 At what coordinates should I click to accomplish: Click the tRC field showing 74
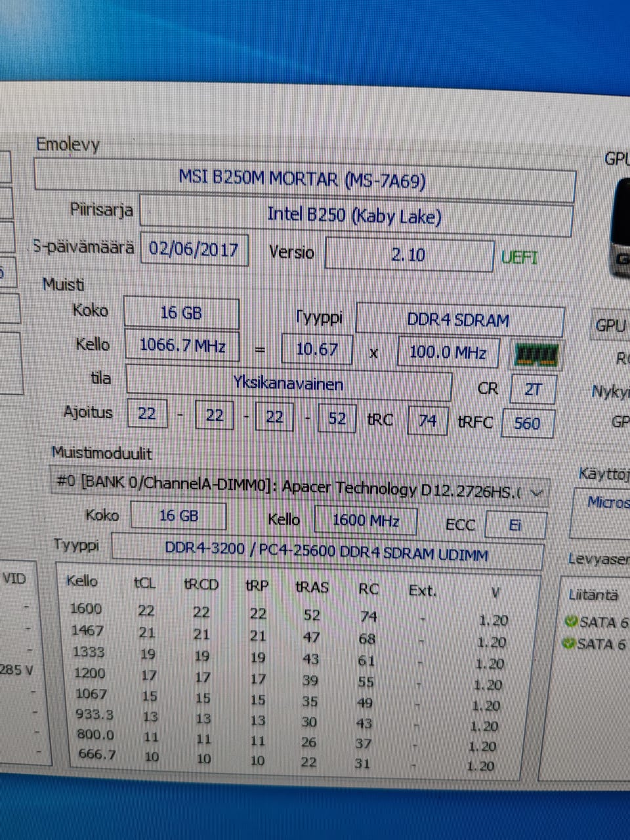[428, 420]
